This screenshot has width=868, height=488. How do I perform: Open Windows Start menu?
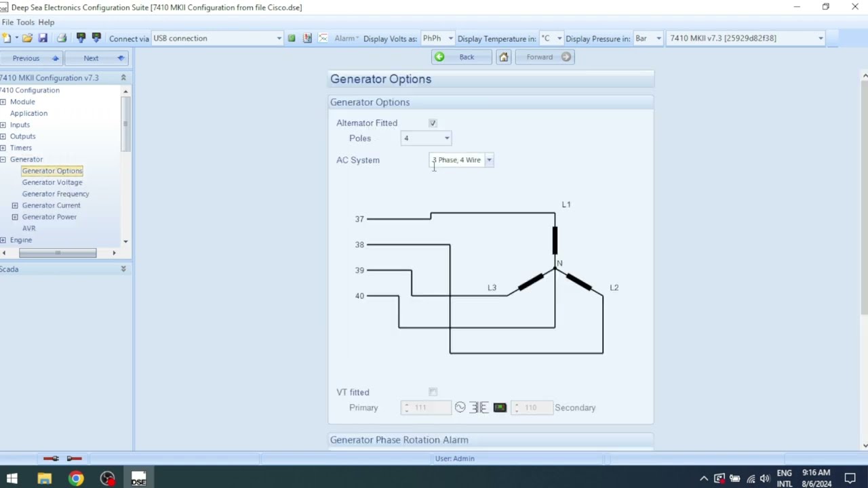(x=12, y=479)
